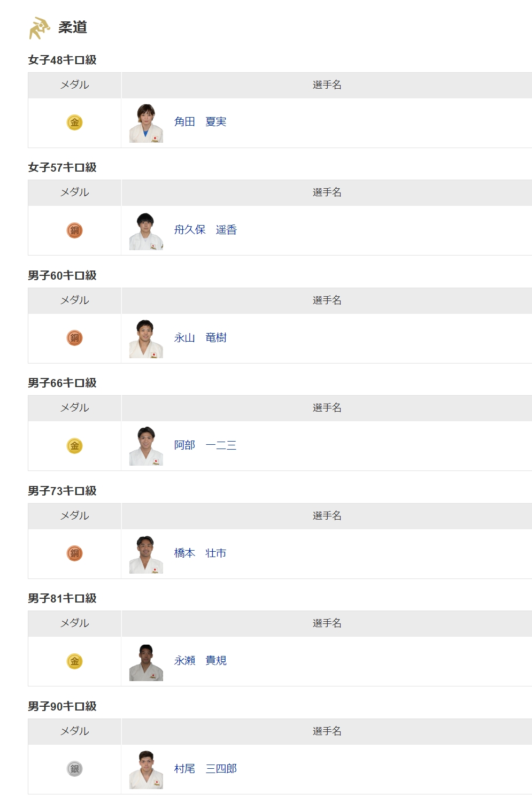Click the bronze medal icon for 橋本 壮市

click(x=74, y=553)
